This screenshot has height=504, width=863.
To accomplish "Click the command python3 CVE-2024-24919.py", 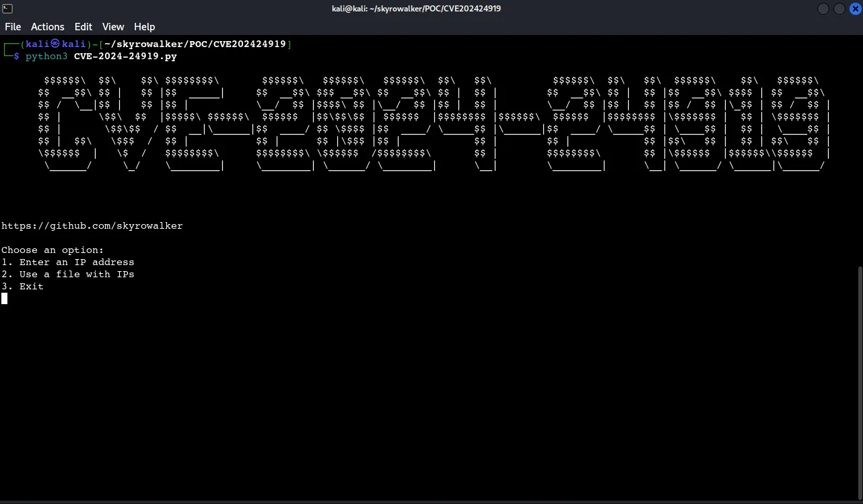I will [x=101, y=57].
